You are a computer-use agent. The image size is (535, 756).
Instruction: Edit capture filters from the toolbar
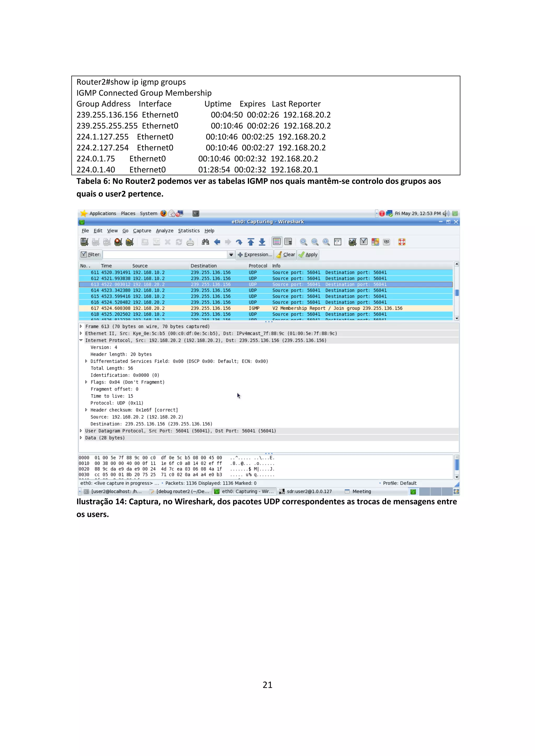click(x=352, y=242)
